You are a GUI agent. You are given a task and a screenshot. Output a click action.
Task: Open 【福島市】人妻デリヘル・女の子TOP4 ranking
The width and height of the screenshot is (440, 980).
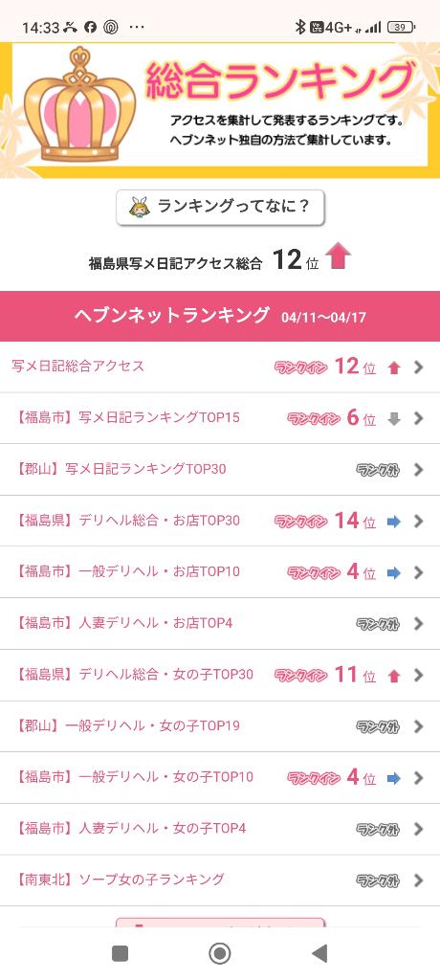(220, 830)
